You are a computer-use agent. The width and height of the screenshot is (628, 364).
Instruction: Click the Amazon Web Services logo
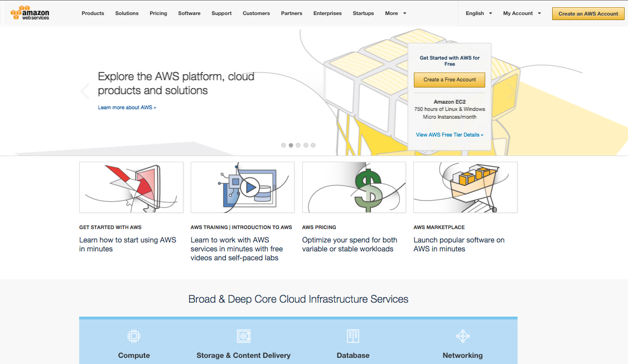[30, 13]
